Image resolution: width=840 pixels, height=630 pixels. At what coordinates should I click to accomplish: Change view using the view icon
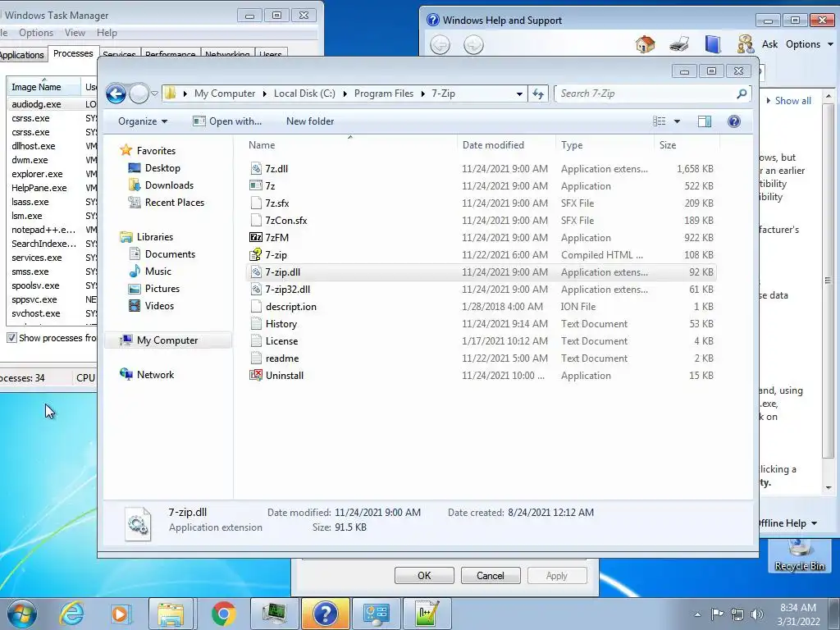point(659,121)
